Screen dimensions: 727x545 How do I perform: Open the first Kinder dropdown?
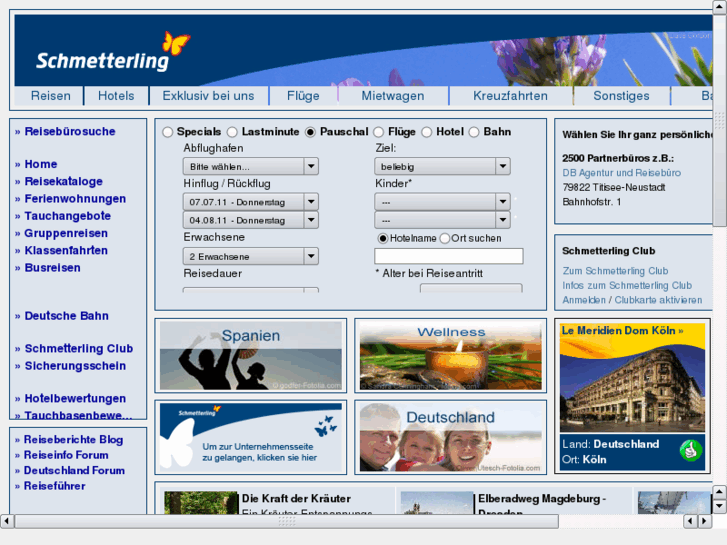pyautogui.click(x=442, y=202)
